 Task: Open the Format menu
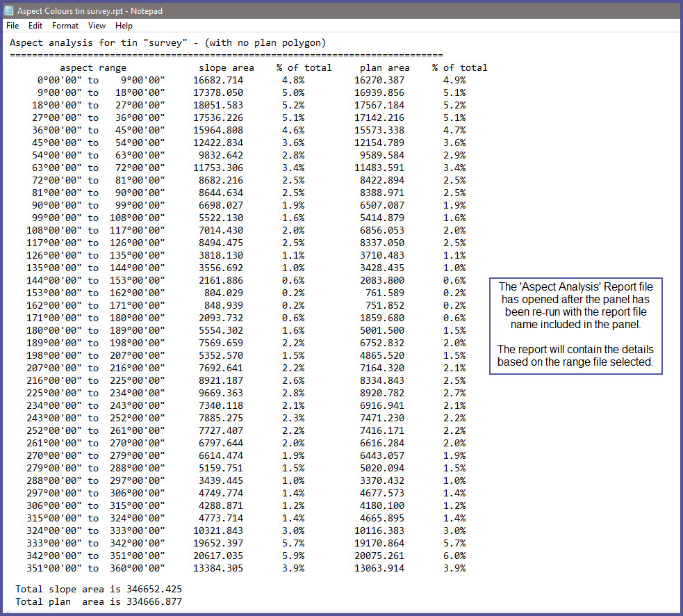65,26
